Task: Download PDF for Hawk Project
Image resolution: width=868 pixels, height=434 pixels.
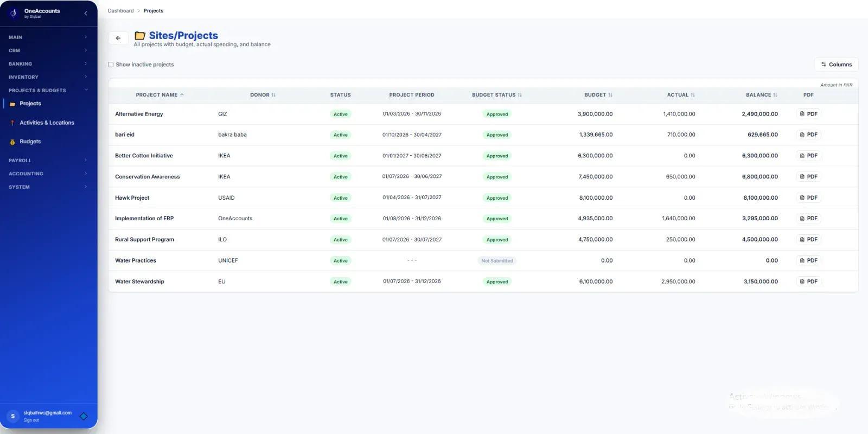Action: tap(808, 198)
